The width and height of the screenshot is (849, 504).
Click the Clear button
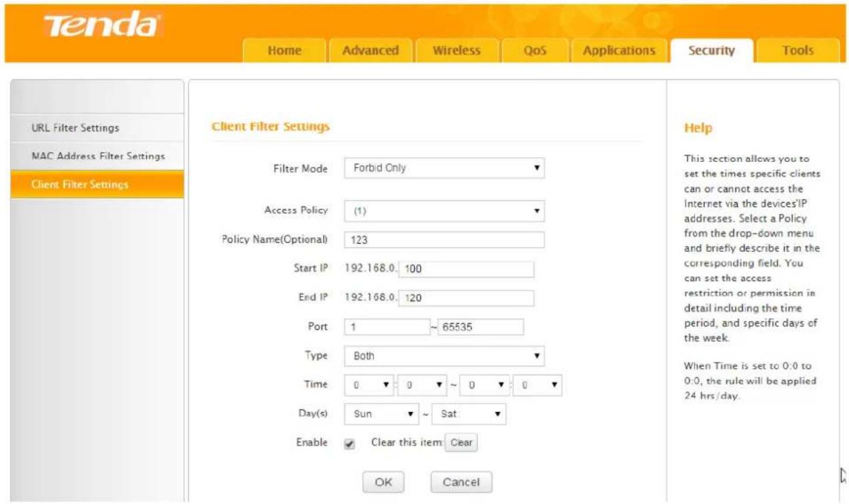coord(462,443)
